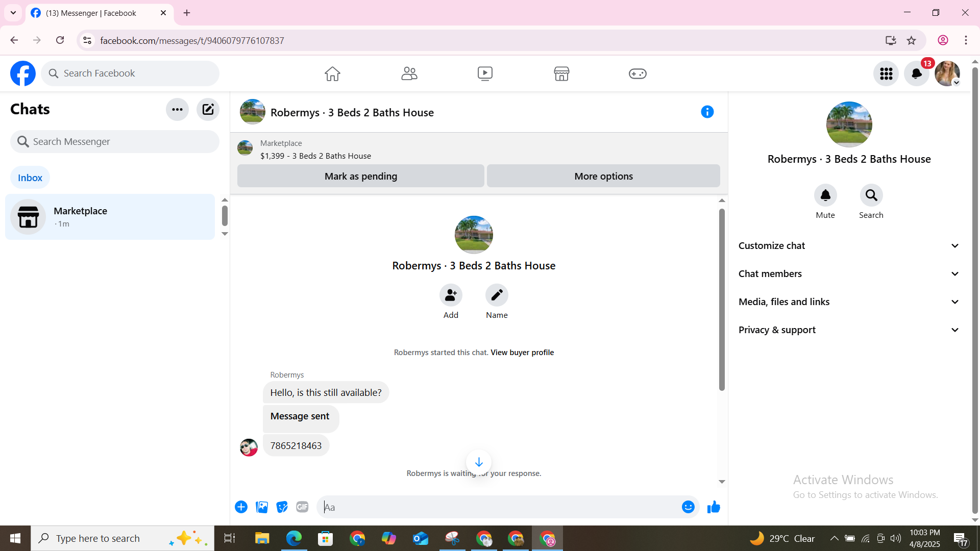This screenshot has width=980, height=551.
Task: Select the Inbox tab
Action: [30, 178]
